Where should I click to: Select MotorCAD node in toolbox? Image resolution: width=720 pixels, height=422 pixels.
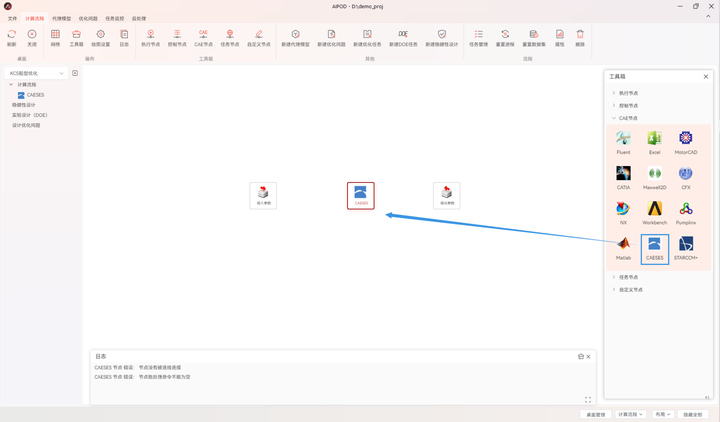pos(686,142)
